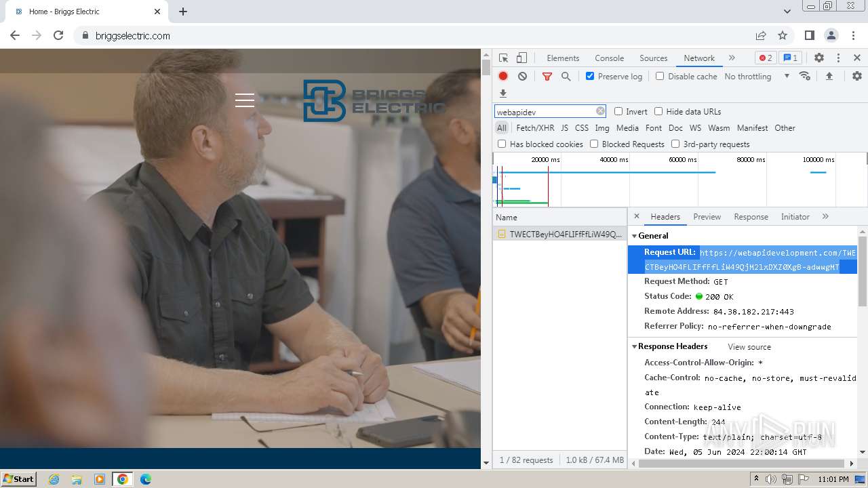The width and height of the screenshot is (868, 488).
Task: Open the Windows Start menu
Action: 19,479
